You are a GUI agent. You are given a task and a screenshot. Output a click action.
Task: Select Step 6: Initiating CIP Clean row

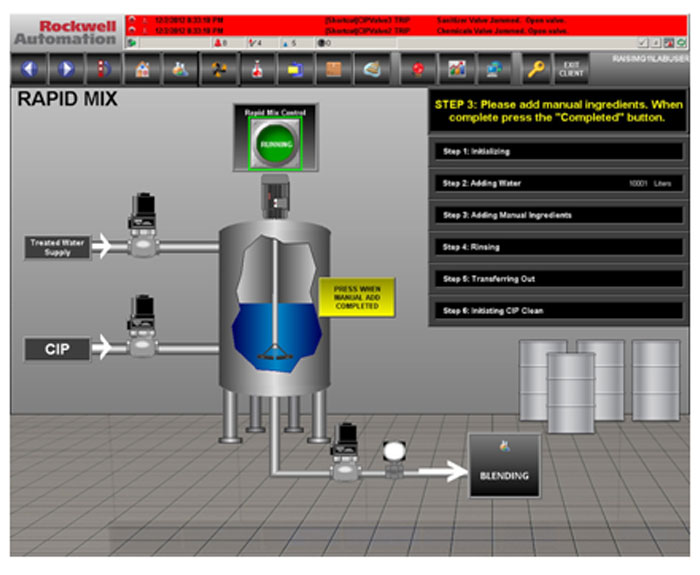pyautogui.click(x=559, y=311)
